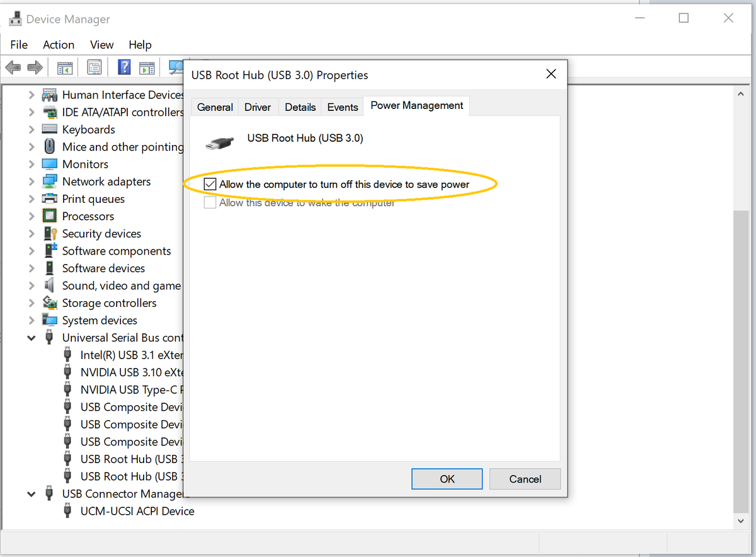Screen dimensions: 756x557
Task: Click the Software devices icon
Action: click(x=50, y=268)
